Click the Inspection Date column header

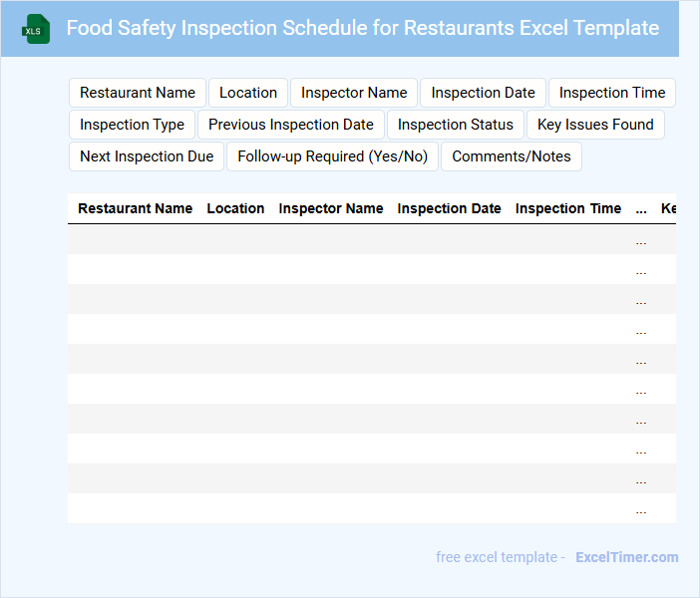(449, 208)
